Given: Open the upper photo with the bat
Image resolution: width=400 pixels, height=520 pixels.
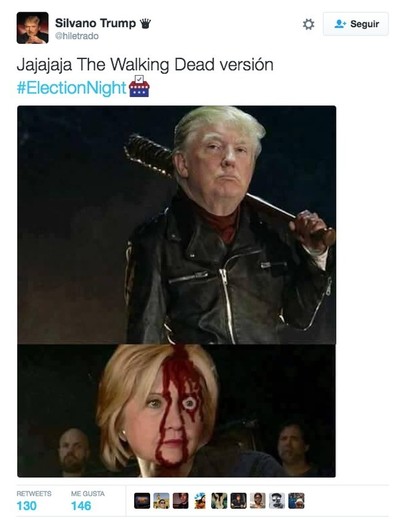Looking at the screenshot, I should pos(177,225).
